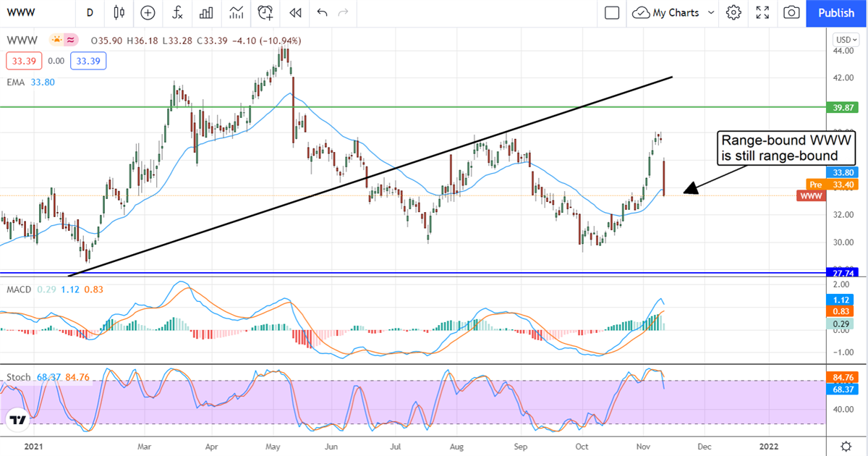This screenshot has height=456, width=868.
Task: Redo the last chart action
Action: coord(344,12)
